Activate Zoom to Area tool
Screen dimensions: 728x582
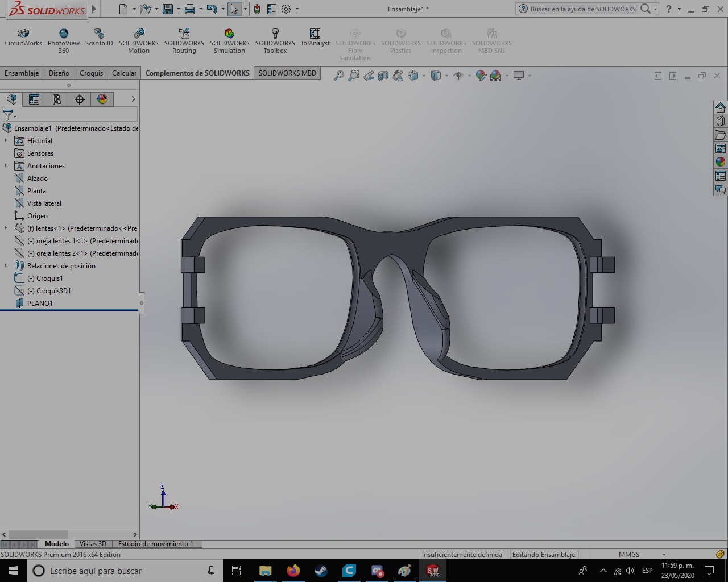[354, 76]
